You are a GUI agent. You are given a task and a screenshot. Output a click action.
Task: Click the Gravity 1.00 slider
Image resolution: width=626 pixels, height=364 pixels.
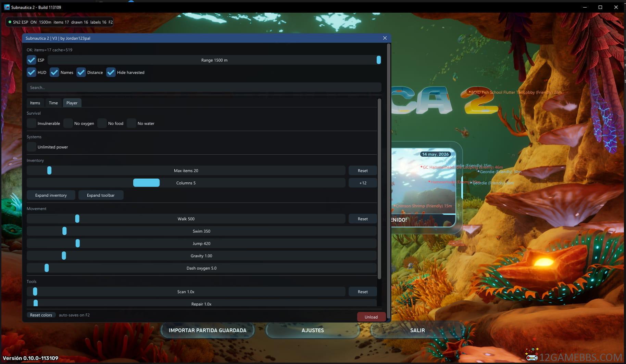pos(202,256)
